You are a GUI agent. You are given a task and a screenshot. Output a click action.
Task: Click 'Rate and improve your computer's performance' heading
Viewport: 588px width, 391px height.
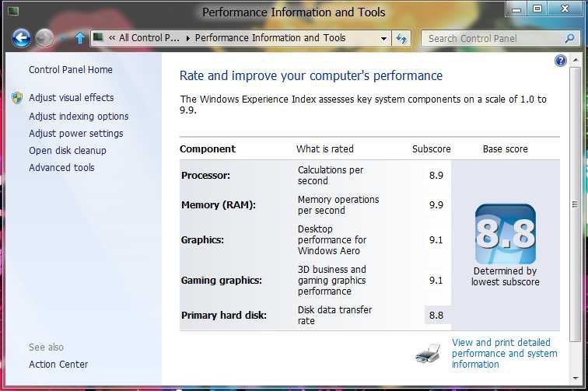click(311, 75)
